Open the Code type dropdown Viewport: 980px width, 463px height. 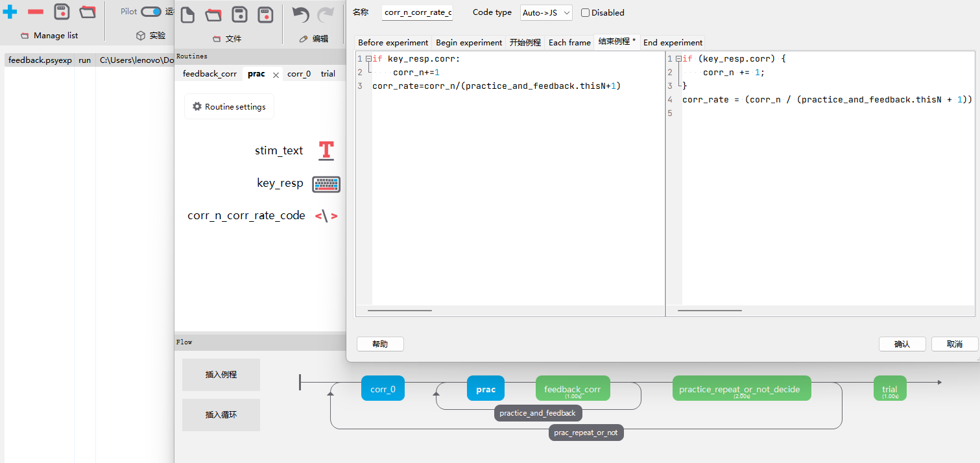(546, 12)
